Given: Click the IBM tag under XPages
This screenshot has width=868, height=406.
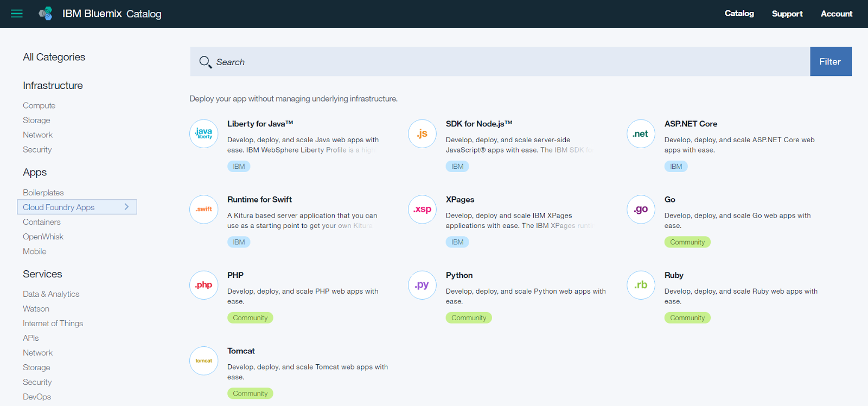Looking at the screenshot, I should 457,242.
